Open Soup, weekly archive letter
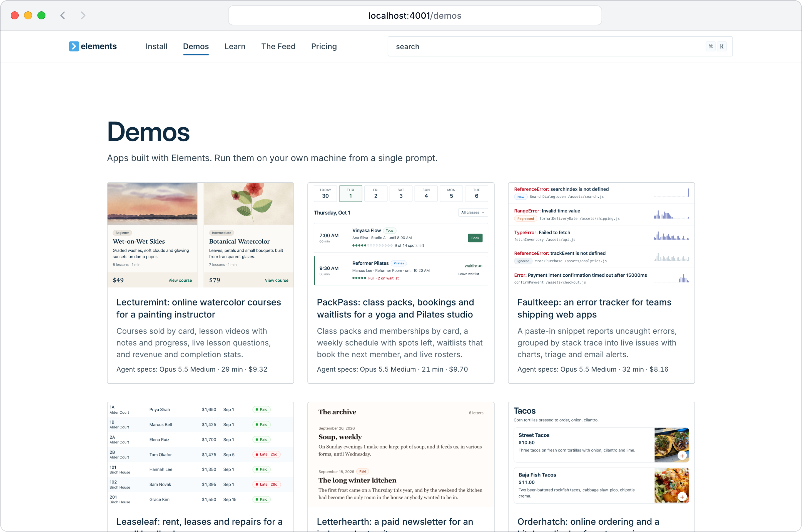This screenshot has height=532, width=802. tap(340, 437)
